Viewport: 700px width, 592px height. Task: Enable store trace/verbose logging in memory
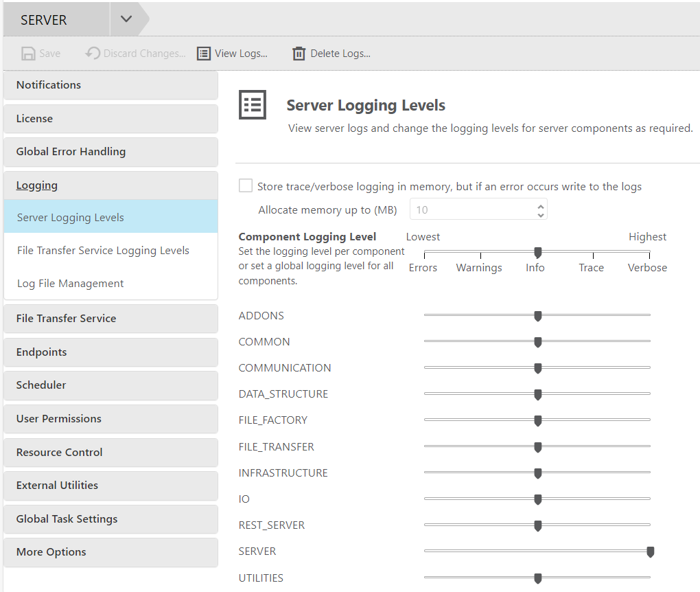point(246,186)
